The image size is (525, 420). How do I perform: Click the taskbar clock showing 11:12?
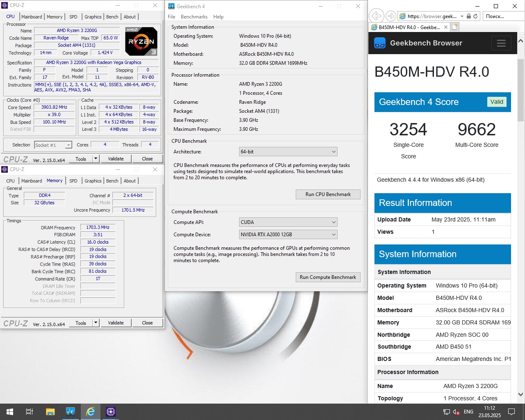click(x=490, y=411)
